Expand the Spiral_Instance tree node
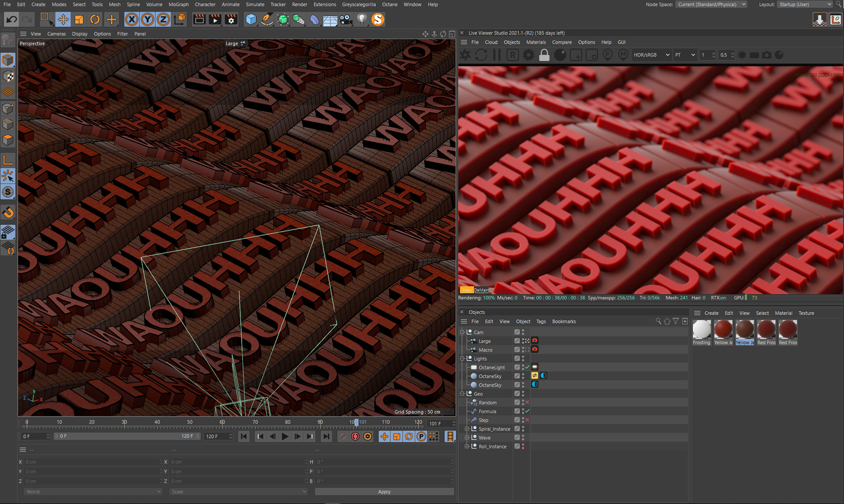This screenshot has width=844, height=504. coord(467,429)
